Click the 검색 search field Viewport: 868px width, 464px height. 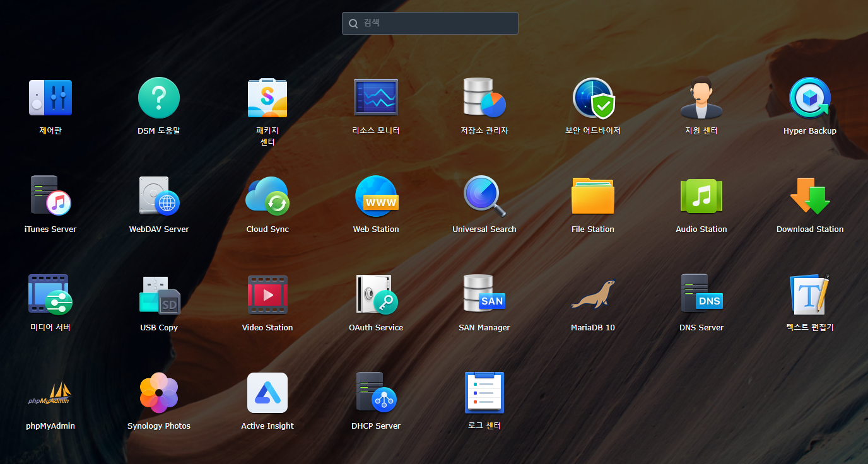pos(430,23)
